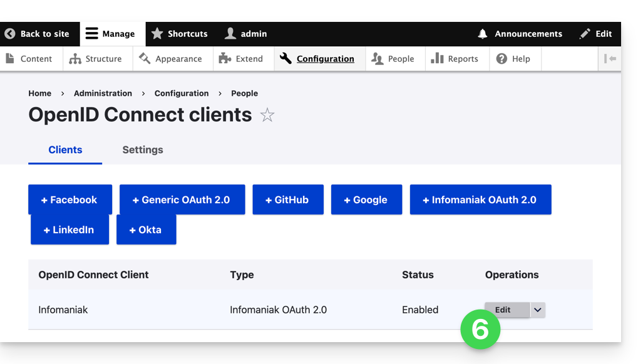Viewport: 643px width, 364px height.
Task: Click the OpenID Connect clients page title
Action: 140,114
